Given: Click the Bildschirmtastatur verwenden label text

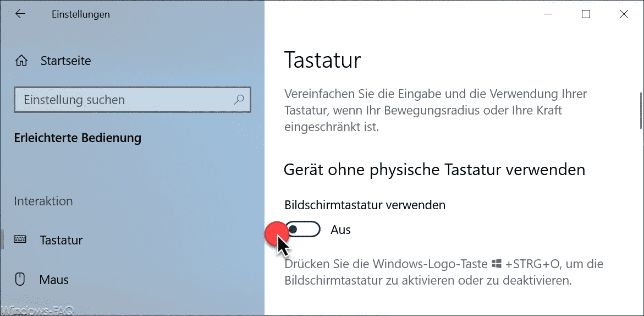Looking at the screenshot, I should click(x=365, y=205).
